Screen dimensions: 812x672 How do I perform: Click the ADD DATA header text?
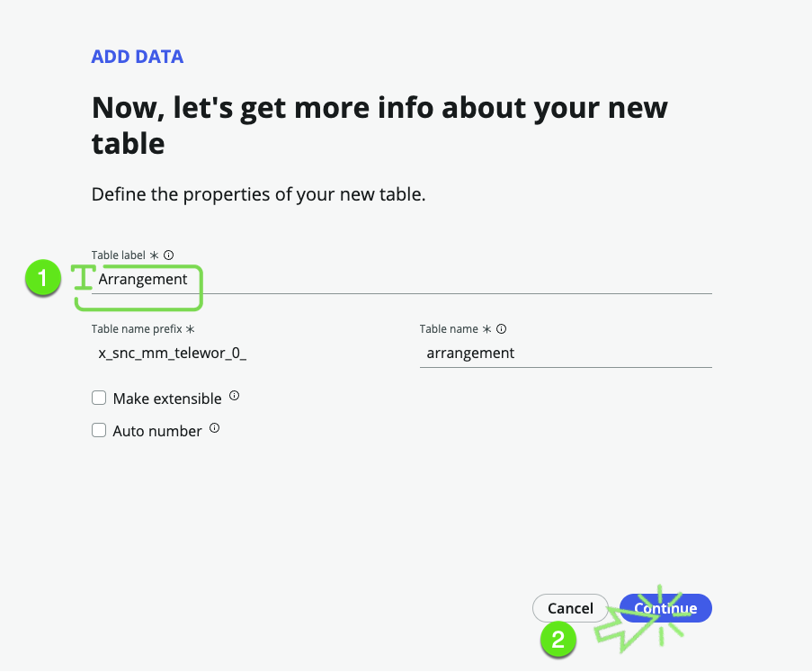138,57
